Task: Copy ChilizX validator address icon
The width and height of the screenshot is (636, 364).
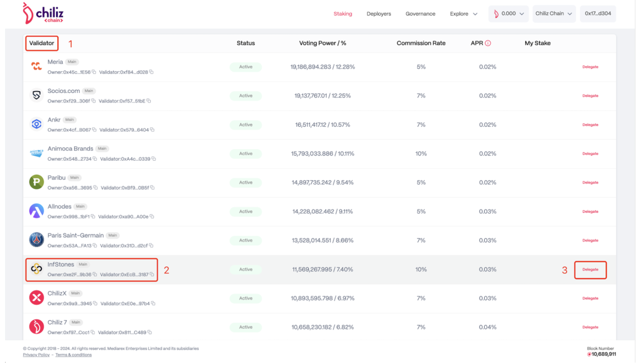Action: (x=153, y=304)
